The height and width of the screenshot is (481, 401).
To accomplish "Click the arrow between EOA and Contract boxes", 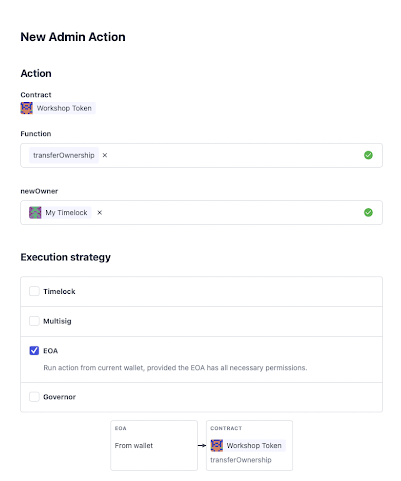I will click(x=202, y=445).
